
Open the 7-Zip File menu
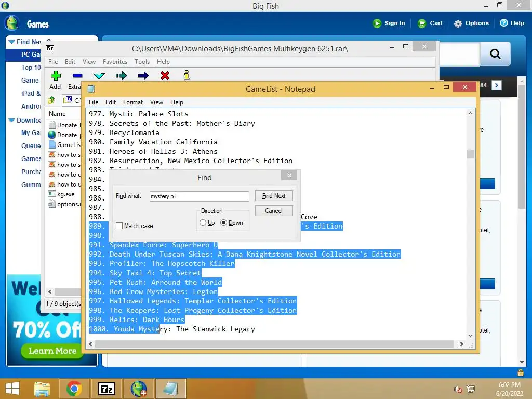[x=53, y=62]
